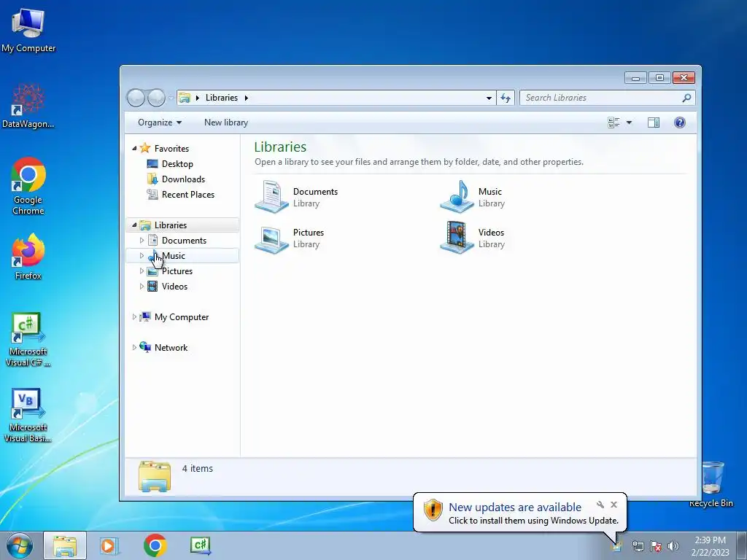Click the Back navigation button
This screenshot has width=747, height=560.
coord(136,98)
